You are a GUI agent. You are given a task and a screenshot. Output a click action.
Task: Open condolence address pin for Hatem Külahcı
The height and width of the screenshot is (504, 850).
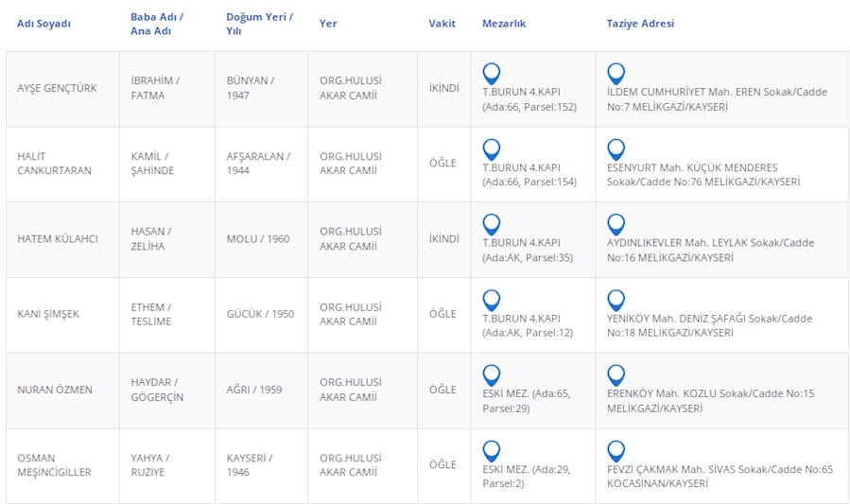click(616, 224)
